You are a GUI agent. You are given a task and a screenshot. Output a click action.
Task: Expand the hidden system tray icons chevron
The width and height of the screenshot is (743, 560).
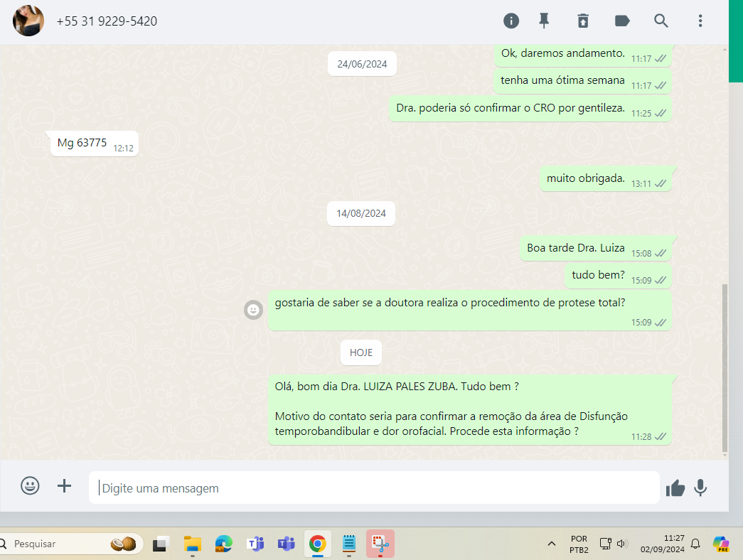(552, 544)
